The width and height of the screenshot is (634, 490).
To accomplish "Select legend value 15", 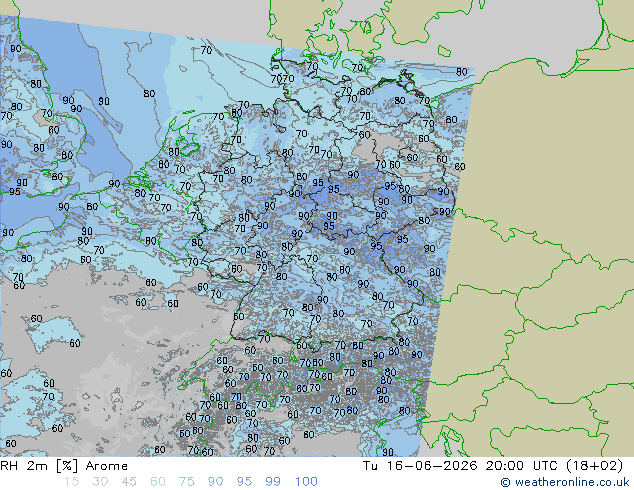I will click(x=71, y=482).
